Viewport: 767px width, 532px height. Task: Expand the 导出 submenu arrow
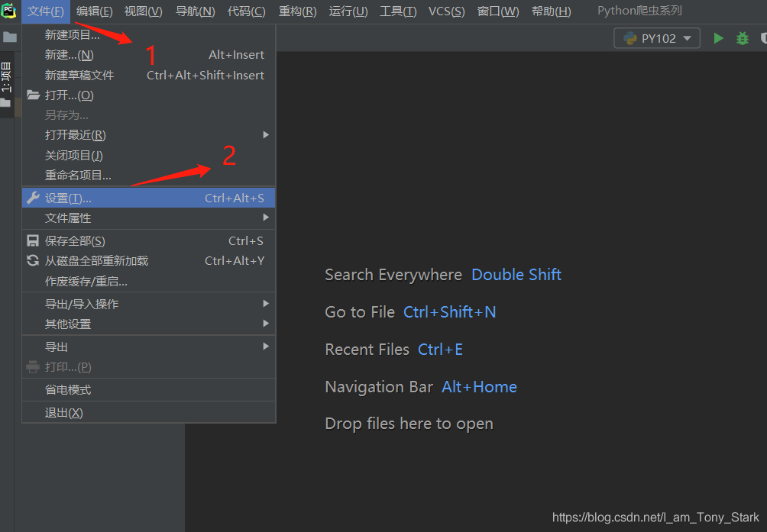coord(266,347)
